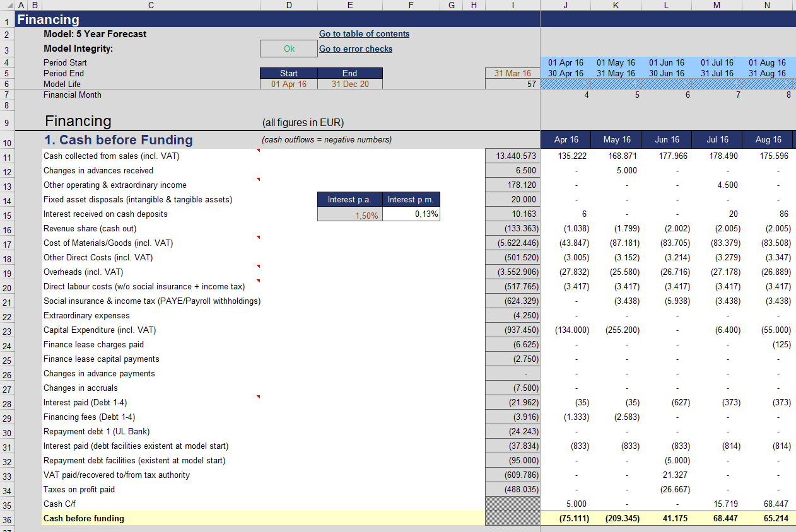Click the '1. Cash before Funding' section heading
This screenshot has width=796, height=532.
(x=119, y=140)
